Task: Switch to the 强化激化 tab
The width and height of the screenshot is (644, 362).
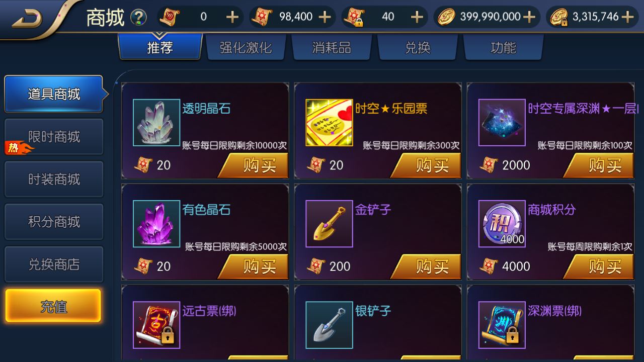Action: click(246, 48)
